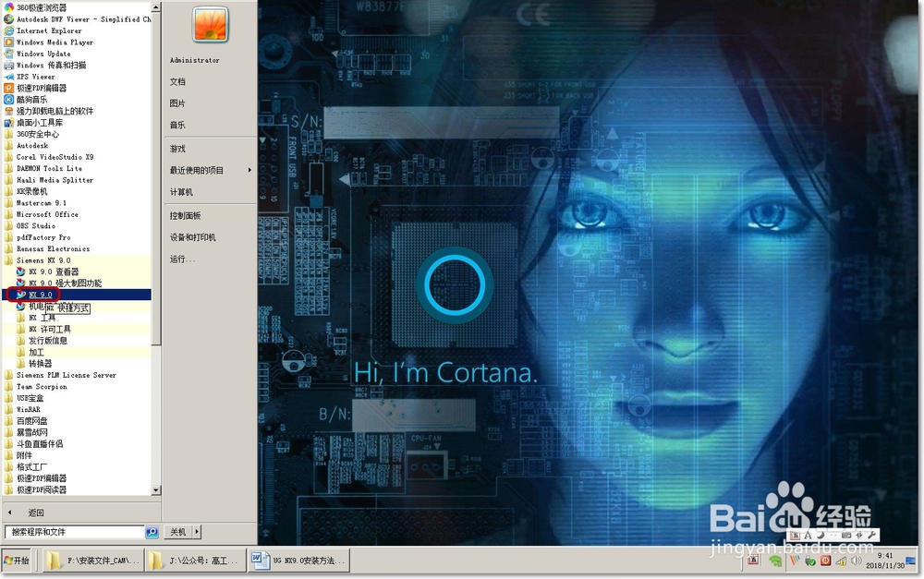Click safely remove hardware tray icon

[x=809, y=561]
